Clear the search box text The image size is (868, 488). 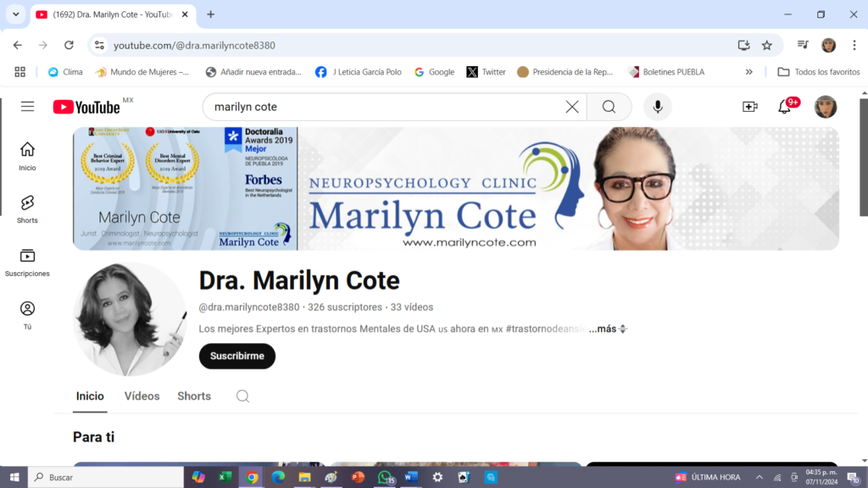click(x=572, y=107)
